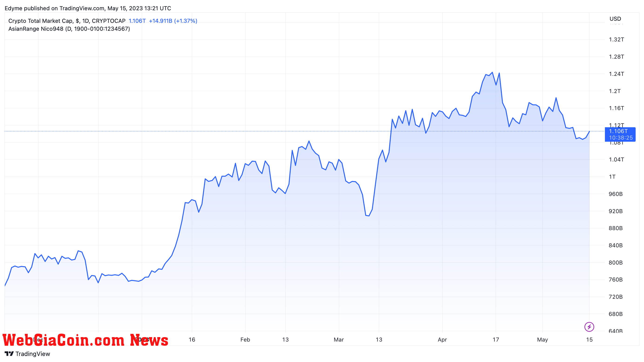Image resolution: width=644 pixels, height=362 pixels.
Task: Click the 1.32T price axis label
Action: [616, 40]
